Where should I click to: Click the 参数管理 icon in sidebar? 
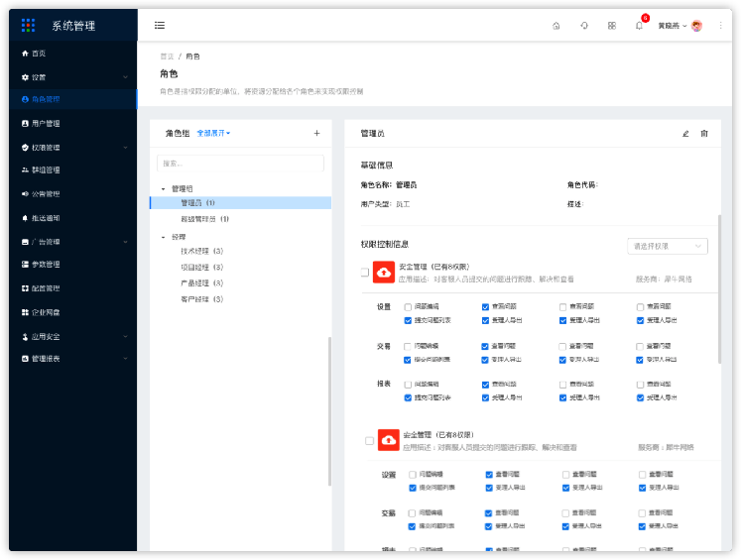(25, 264)
